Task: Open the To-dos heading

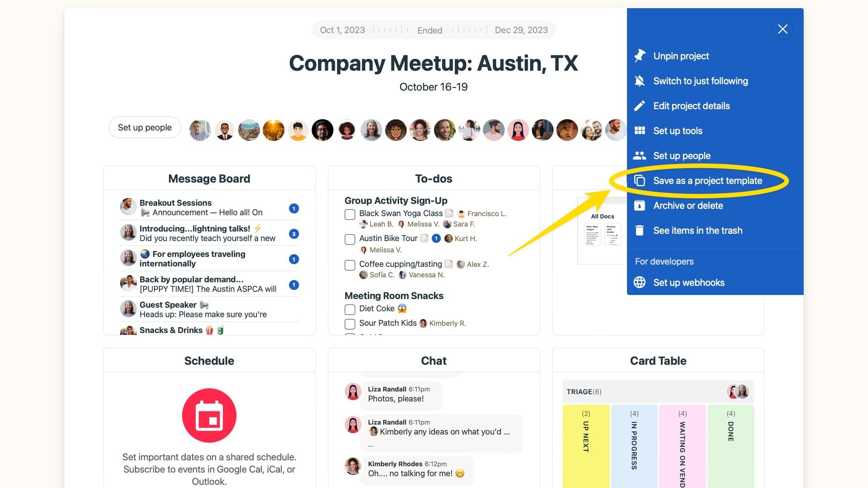Action: coord(434,179)
